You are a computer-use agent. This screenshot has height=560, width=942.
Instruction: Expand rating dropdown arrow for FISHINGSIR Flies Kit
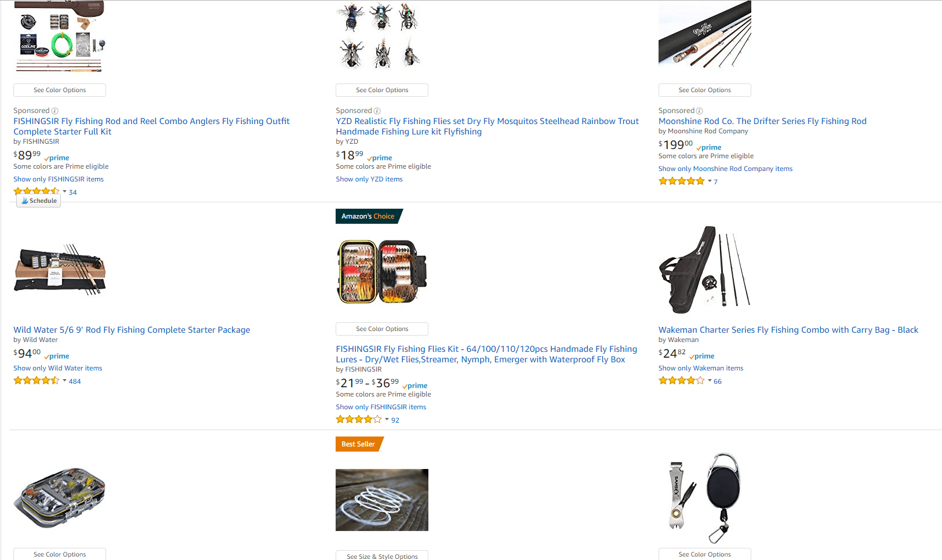[387, 420]
